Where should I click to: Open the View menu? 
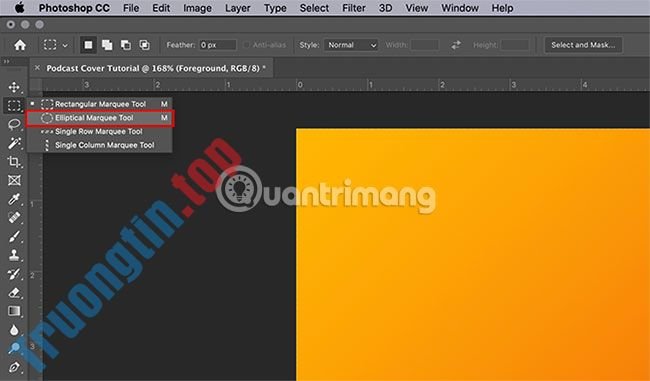(x=417, y=8)
